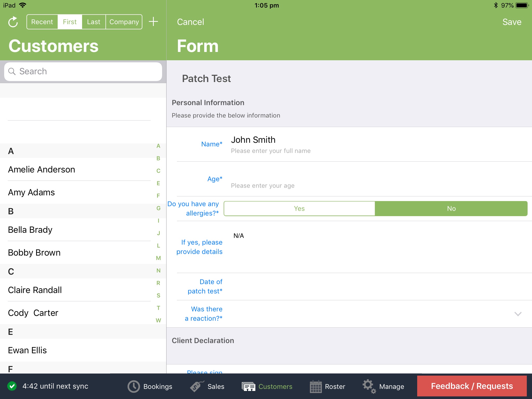Select the First name sorting tab
The image size is (532, 399).
[x=69, y=22]
